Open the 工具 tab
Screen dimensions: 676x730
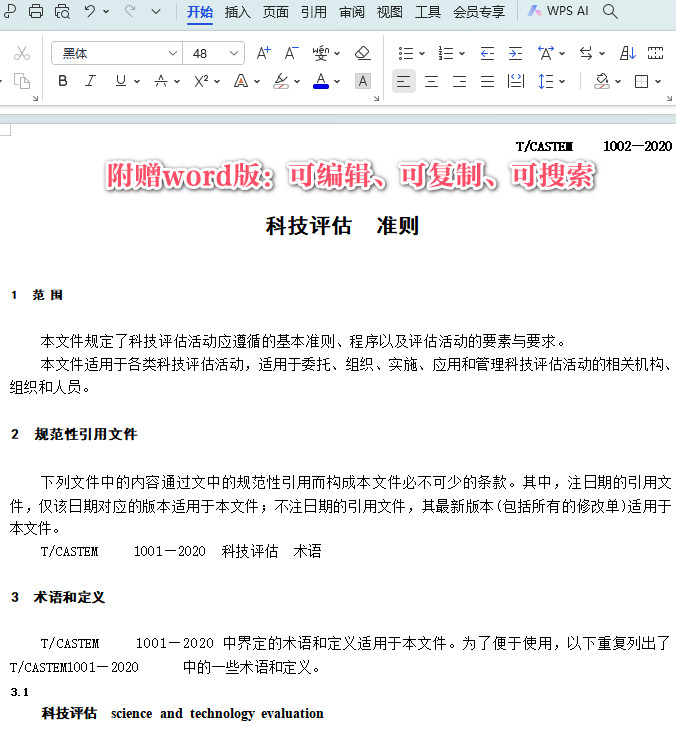click(x=427, y=12)
